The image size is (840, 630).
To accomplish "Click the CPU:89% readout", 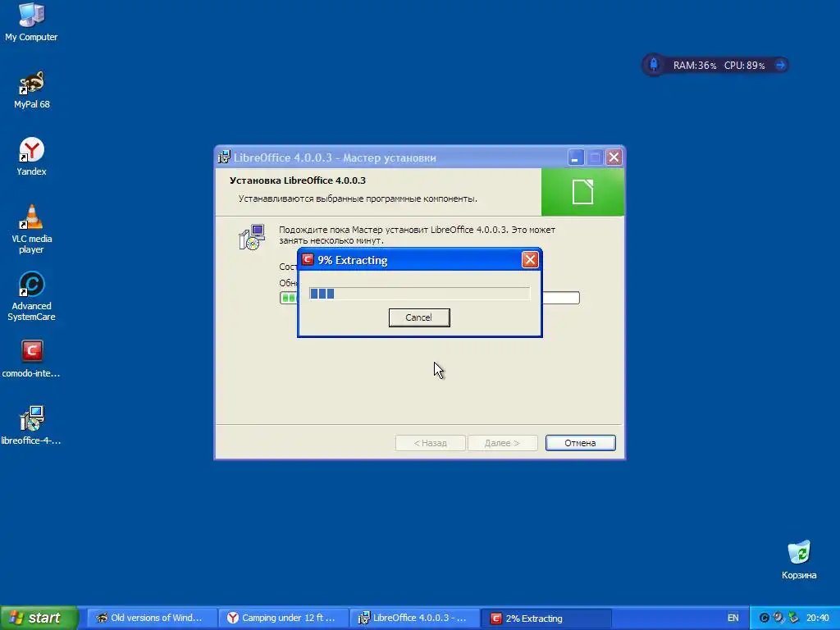I will [744, 66].
